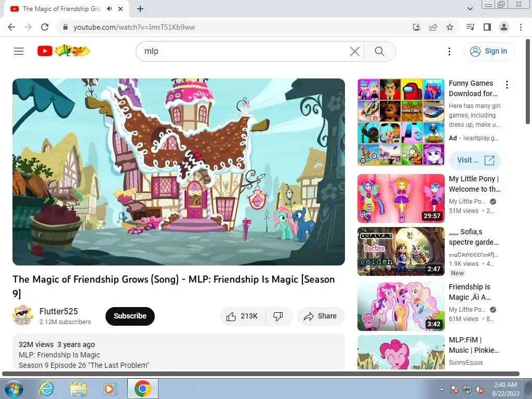
Task: Open Windows Media Player from taskbar
Action: (110, 389)
